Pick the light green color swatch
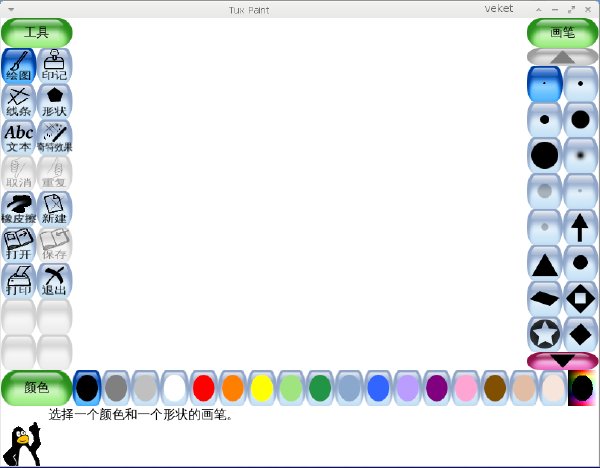The width and height of the screenshot is (600, 468). [291, 388]
